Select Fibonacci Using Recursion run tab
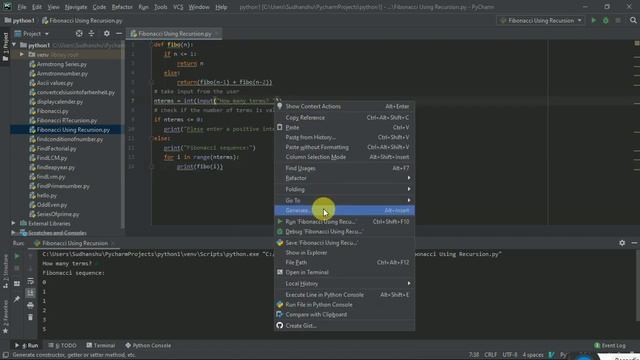The height and width of the screenshot is (360, 640). pos(75,243)
